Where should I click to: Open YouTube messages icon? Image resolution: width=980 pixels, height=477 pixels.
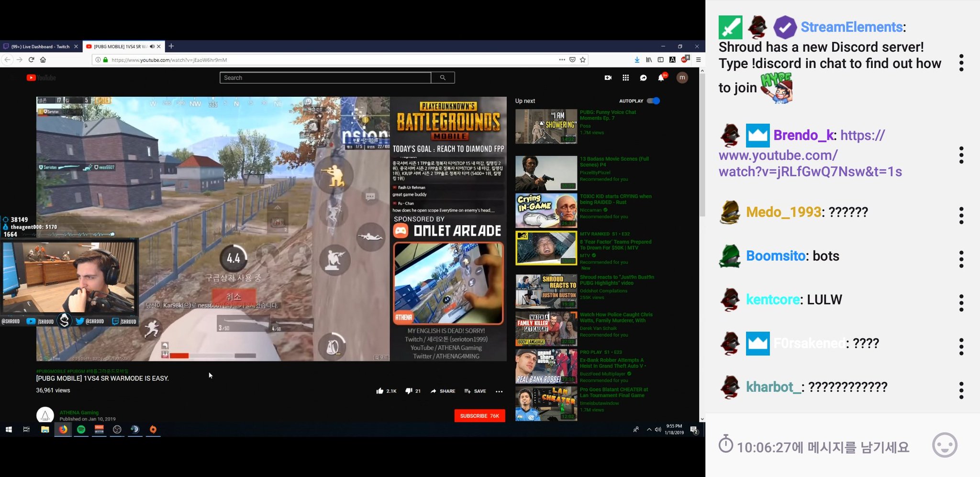coord(643,78)
